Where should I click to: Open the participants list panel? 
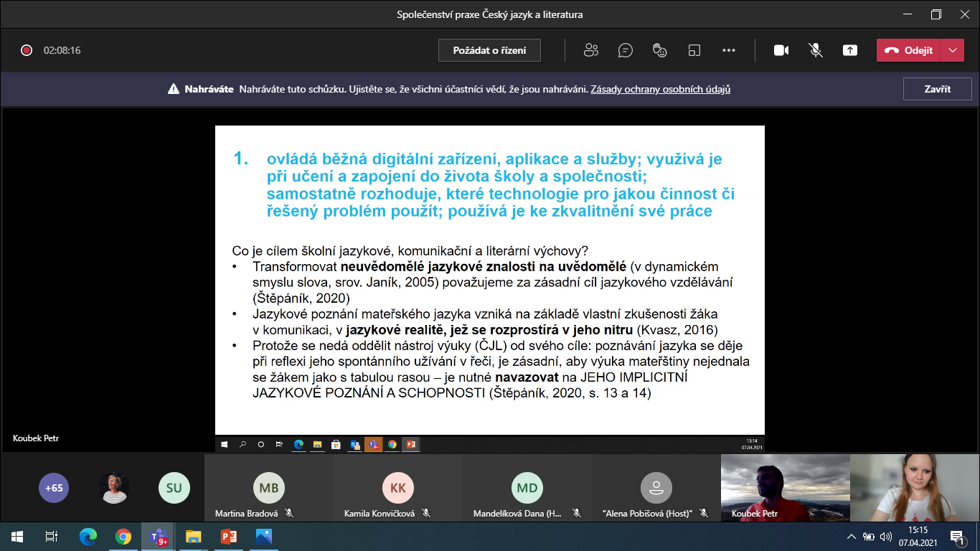[x=591, y=50]
